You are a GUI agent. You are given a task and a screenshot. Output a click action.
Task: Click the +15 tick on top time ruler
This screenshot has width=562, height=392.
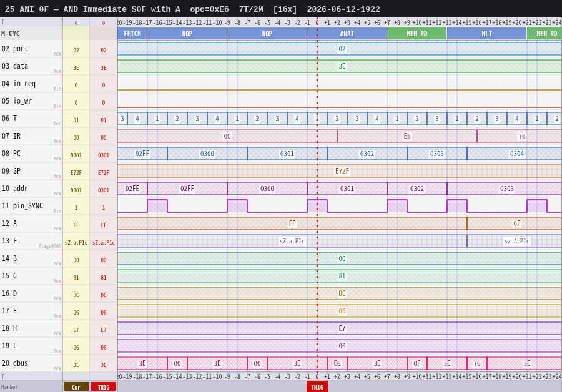(x=466, y=22)
